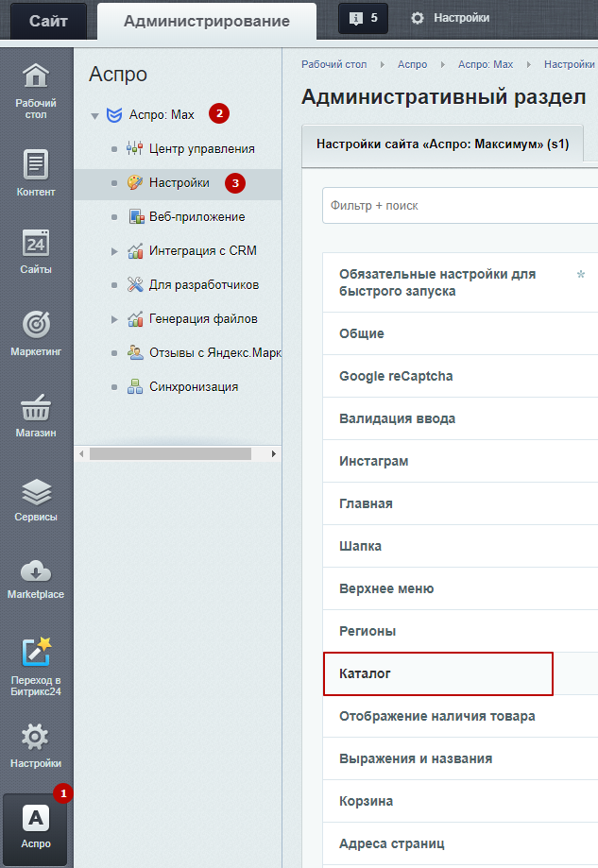Click the top bar Настройки gear icon
This screenshot has width=598, height=868.
click(417, 18)
